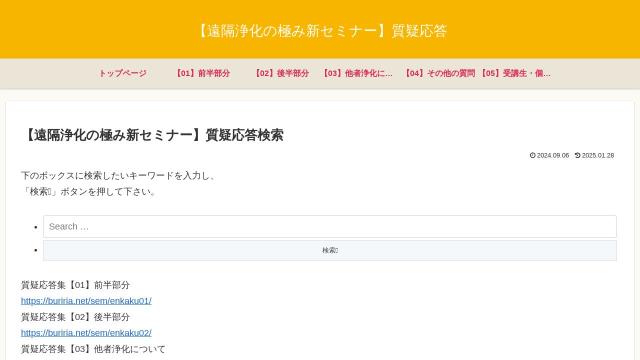Click the instruction line 下のボックスに検索したい
The width and height of the screenshot is (640, 360).
[118, 176]
